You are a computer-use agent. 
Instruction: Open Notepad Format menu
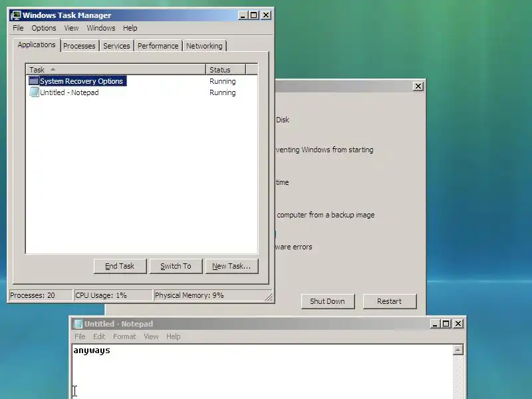pos(124,336)
